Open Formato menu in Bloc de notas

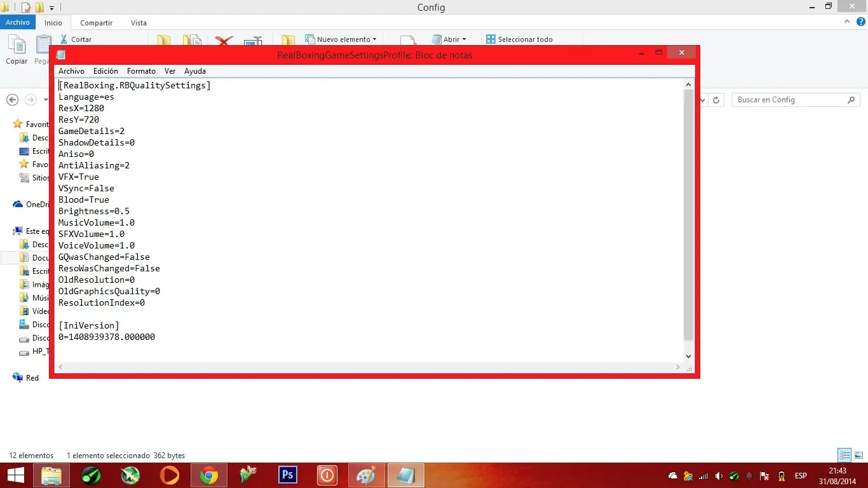point(141,71)
